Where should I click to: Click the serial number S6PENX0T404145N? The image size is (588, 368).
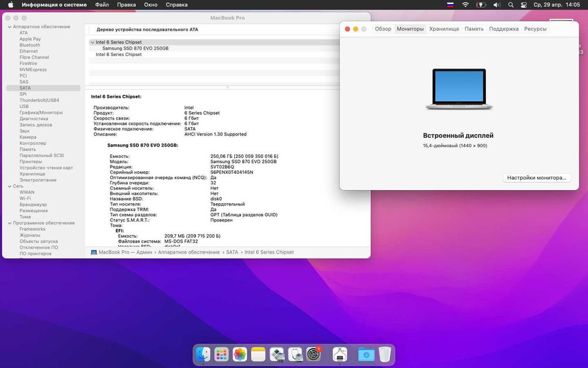pos(231,173)
